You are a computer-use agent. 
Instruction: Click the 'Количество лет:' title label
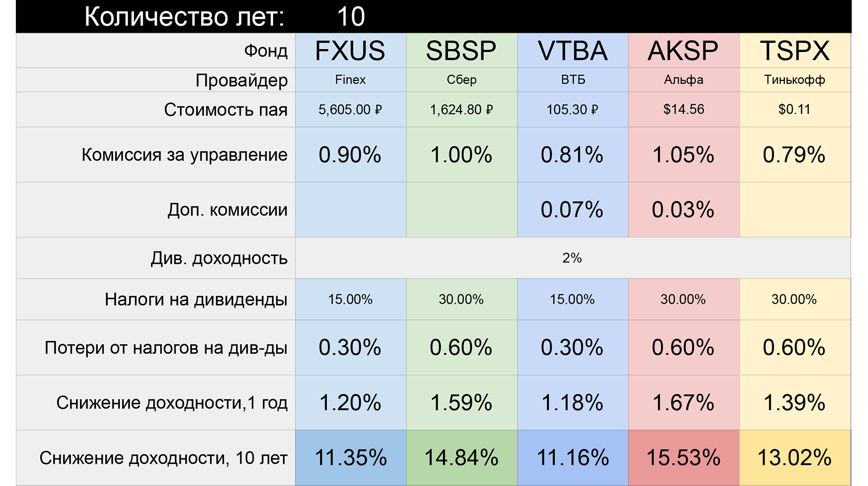[184, 17]
